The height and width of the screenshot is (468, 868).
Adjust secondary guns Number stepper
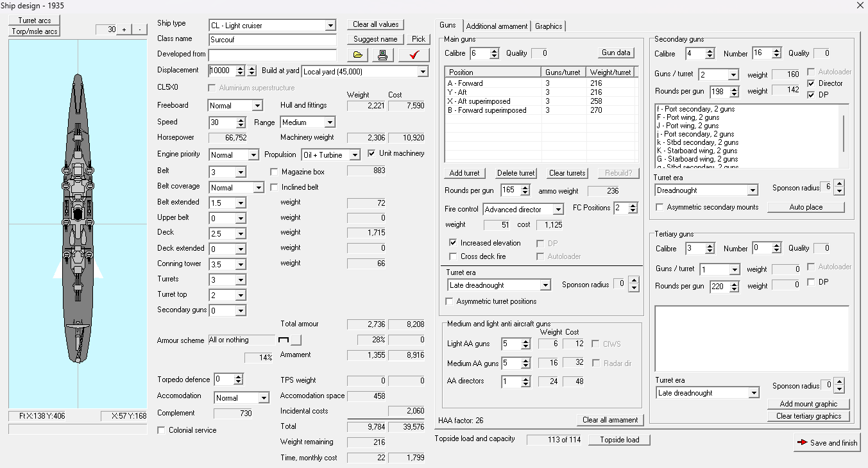(776, 53)
